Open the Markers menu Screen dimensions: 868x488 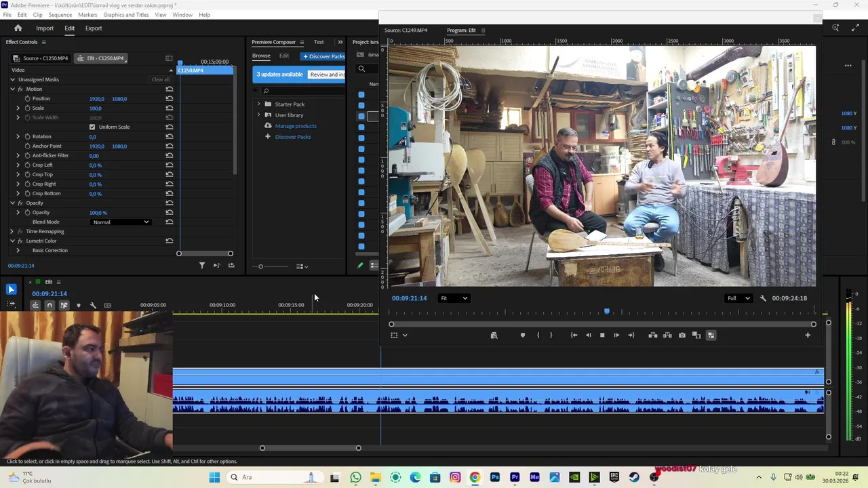(87, 14)
